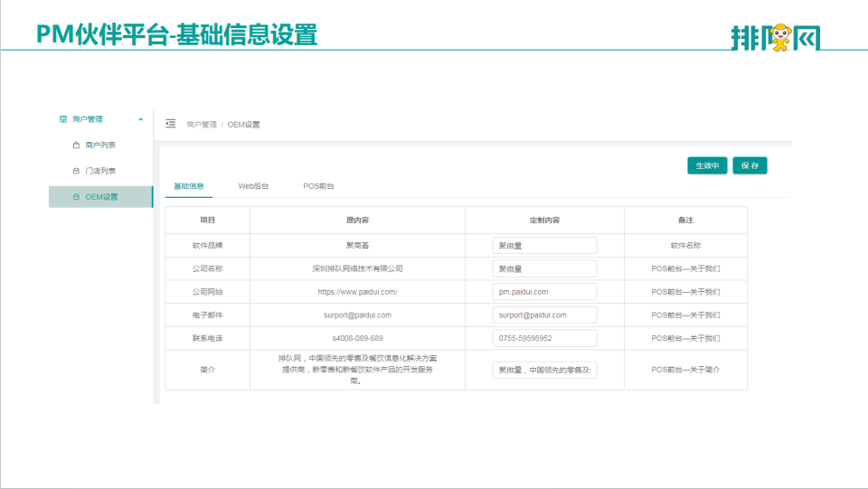Switch to the 基础信息 tab
This screenshot has height=489, width=868.
pos(189,186)
